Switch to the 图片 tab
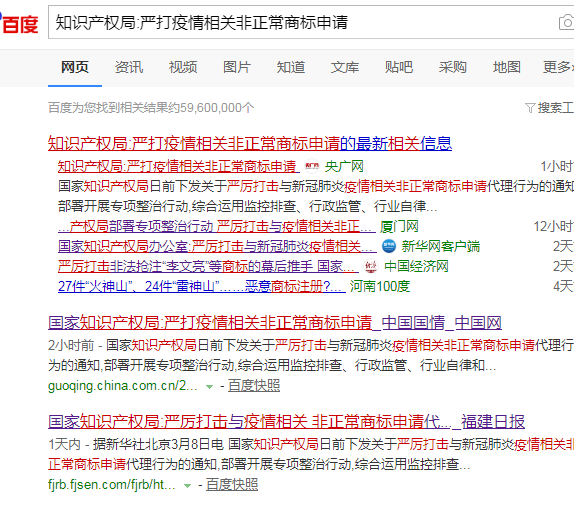The image size is (574, 511). pyautogui.click(x=237, y=67)
